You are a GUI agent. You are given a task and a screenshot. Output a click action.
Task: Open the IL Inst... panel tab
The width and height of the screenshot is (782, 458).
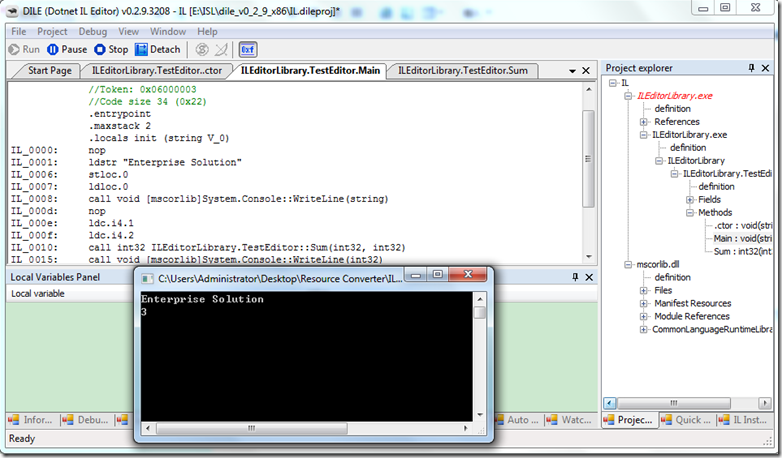pyautogui.click(x=745, y=420)
